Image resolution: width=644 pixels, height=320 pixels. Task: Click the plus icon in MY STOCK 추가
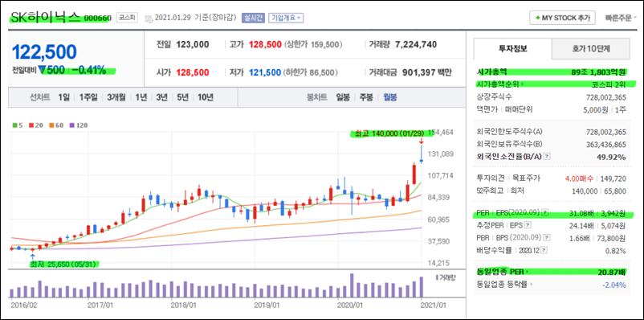pos(538,18)
